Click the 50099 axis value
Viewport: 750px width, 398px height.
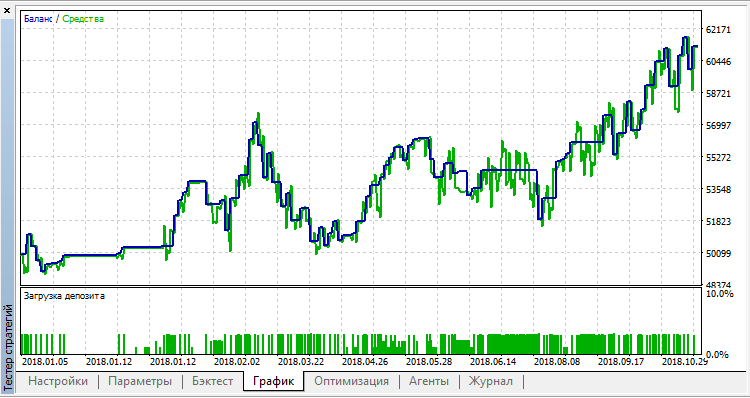[718, 253]
